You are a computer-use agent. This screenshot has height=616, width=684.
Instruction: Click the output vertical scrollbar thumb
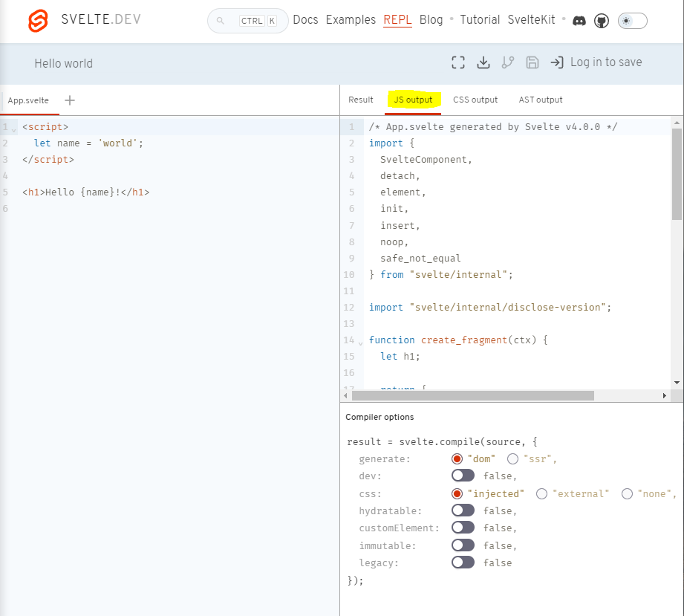(677, 174)
